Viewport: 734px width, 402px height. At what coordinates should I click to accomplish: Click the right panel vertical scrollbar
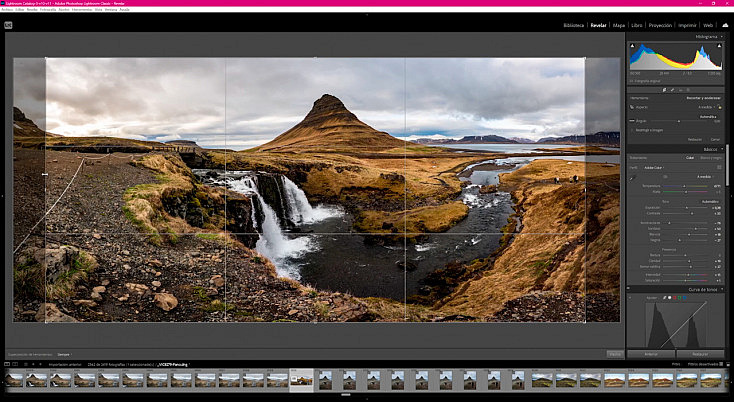[727, 164]
